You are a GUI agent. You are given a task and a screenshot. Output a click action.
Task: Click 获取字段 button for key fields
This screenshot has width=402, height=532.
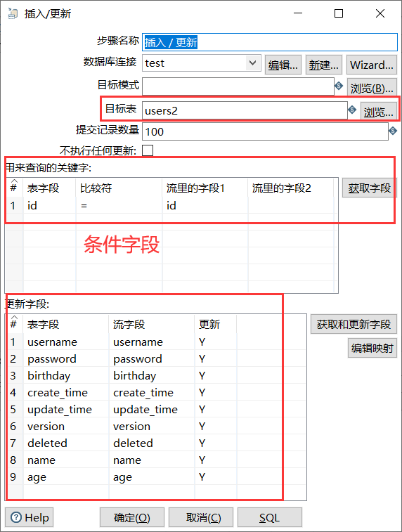(x=369, y=188)
